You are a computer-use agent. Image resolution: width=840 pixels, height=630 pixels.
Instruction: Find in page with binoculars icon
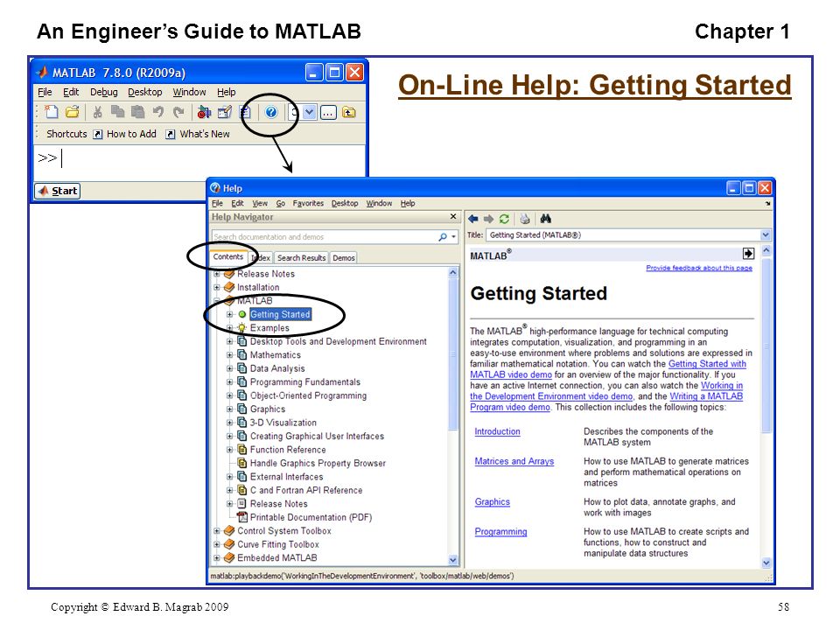(546, 219)
